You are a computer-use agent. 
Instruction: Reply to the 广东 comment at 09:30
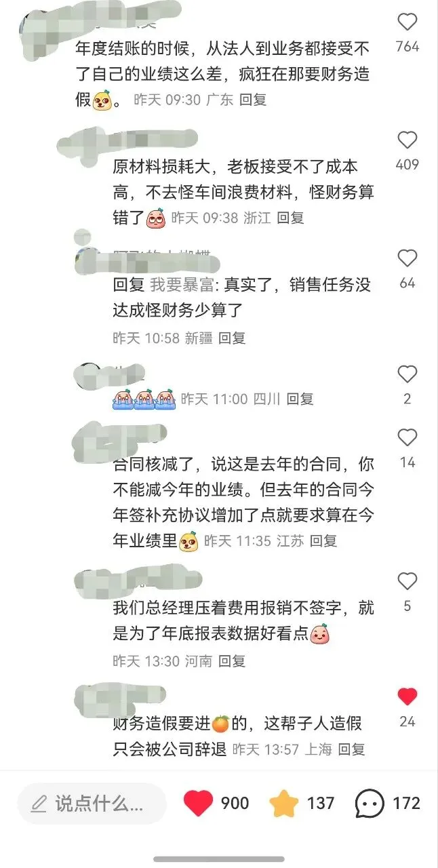pyautogui.click(x=253, y=100)
